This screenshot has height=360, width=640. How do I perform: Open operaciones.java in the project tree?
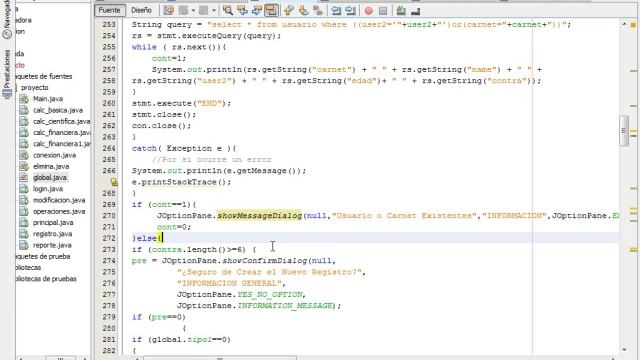tap(59, 211)
